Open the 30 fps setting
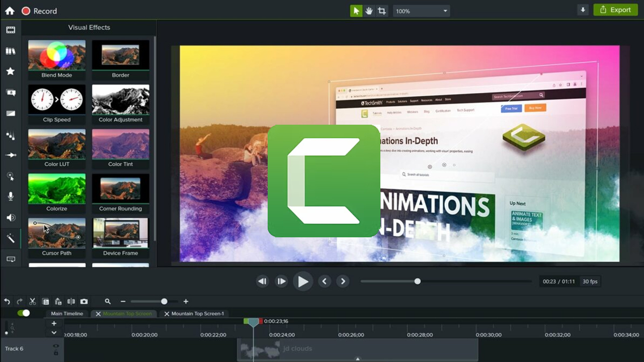Viewport: 644px width, 362px height. (590, 282)
